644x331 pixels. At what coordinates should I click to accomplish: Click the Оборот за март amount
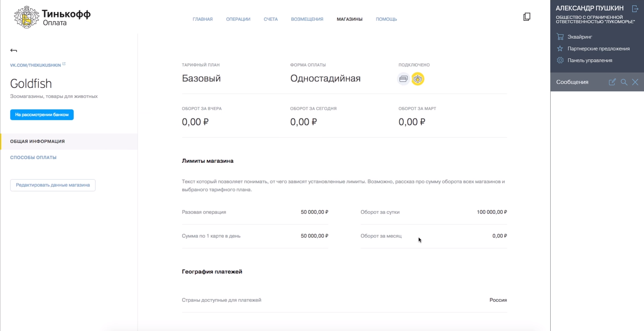[412, 122]
